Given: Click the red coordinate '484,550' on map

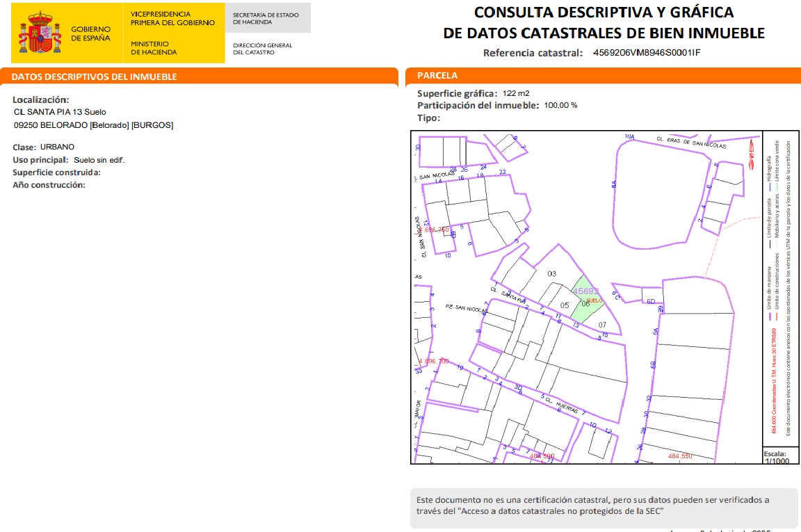Looking at the screenshot, I should [680, 456].
